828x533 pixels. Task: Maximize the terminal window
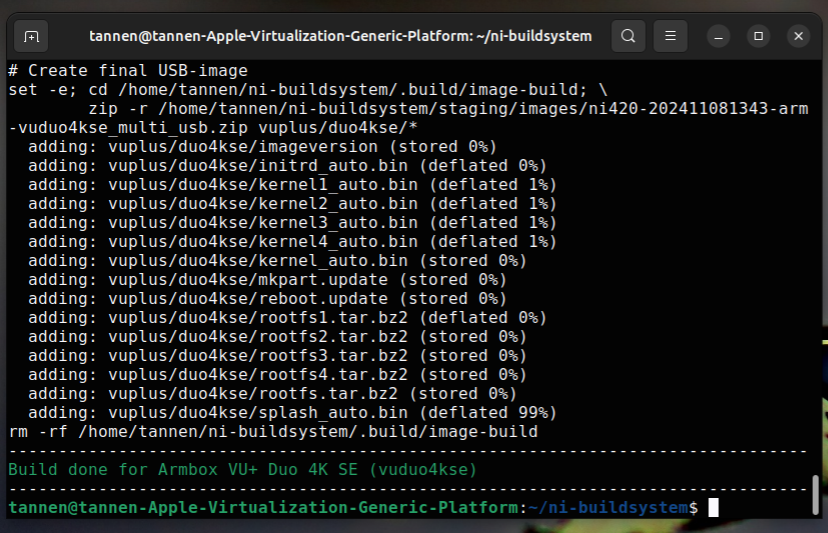(758, 36)
